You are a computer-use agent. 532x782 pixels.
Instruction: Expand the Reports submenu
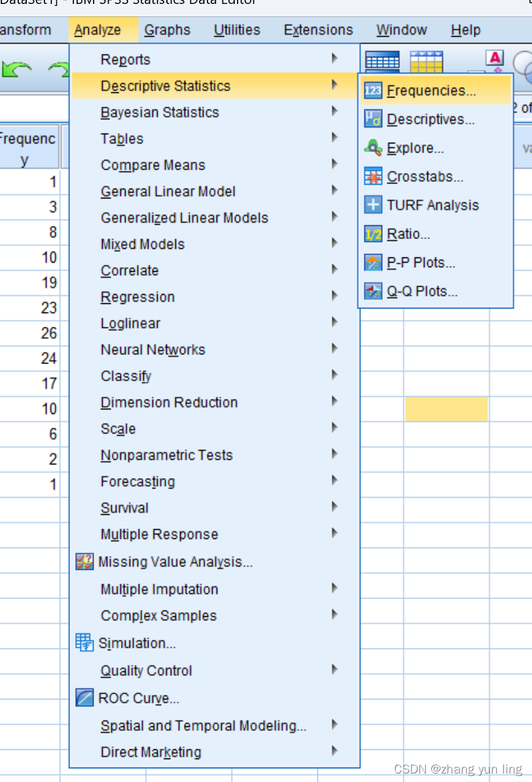(215, 60)
